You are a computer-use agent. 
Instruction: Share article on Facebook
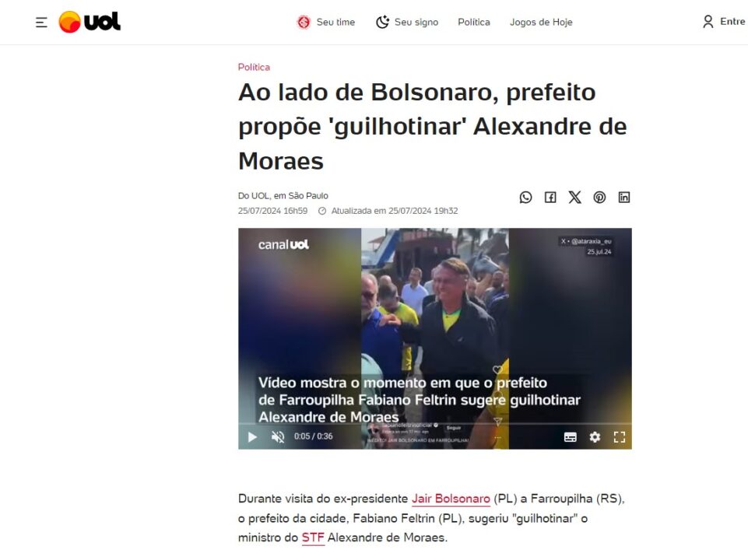point(550,198)
